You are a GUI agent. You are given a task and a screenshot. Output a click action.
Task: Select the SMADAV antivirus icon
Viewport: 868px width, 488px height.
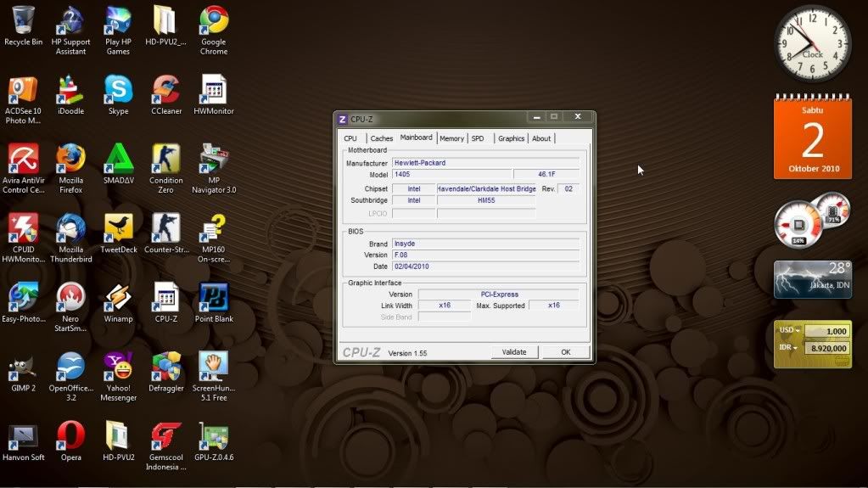click(119, 164)
